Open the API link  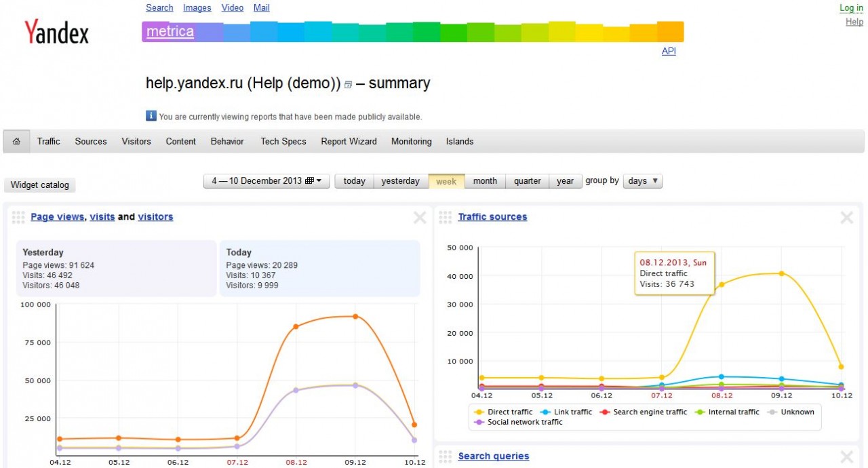click(669, 51)
